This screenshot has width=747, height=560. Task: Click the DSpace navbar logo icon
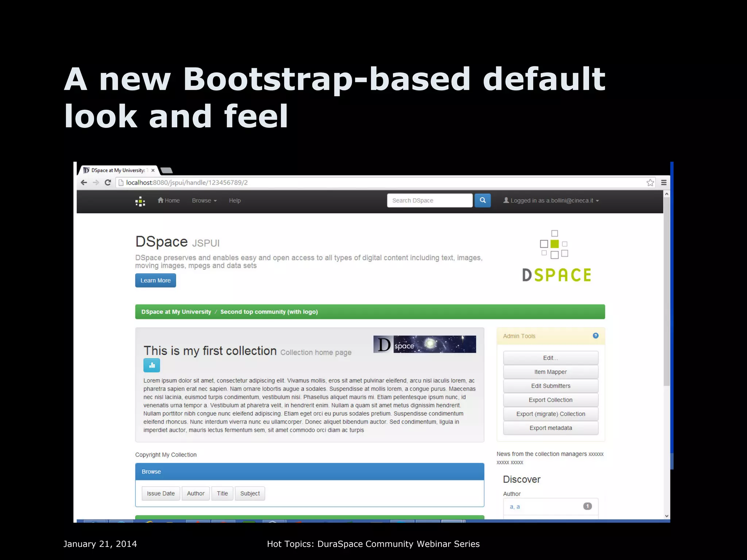pos(140,201)
